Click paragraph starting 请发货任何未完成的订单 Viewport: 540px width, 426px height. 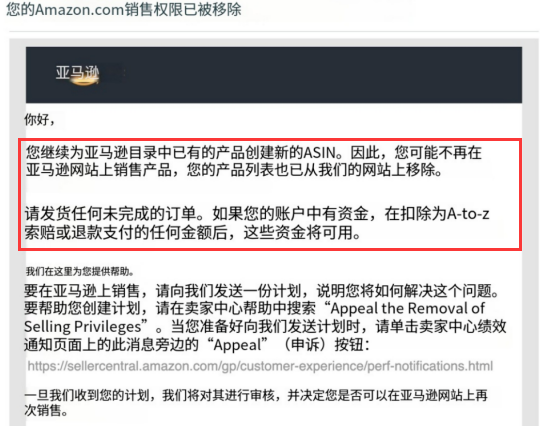257,223
